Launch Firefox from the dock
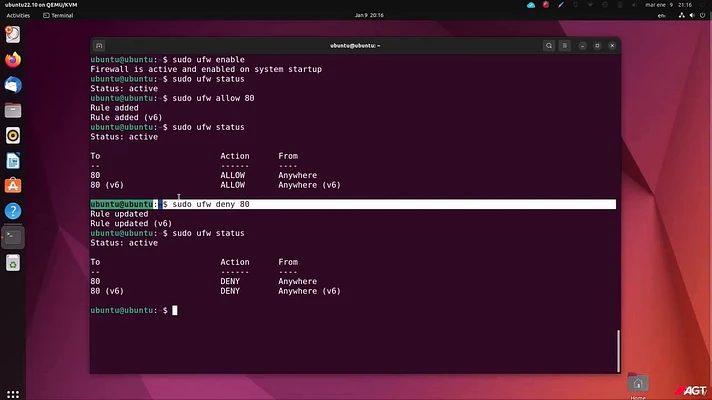This screenshot has width=712, height=400. 13,60
